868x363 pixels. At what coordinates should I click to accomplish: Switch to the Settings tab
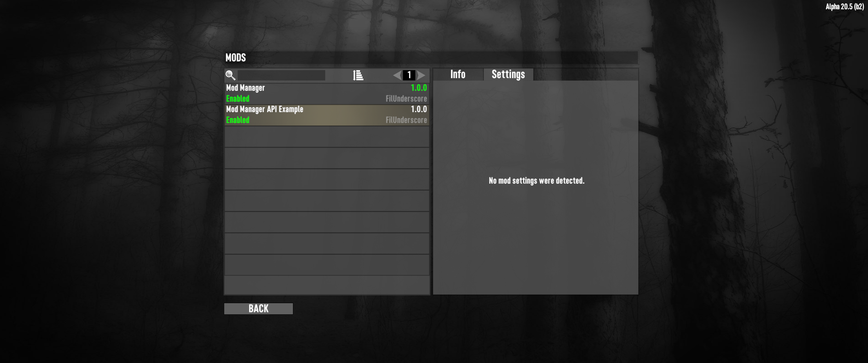[x=508, y=74]
